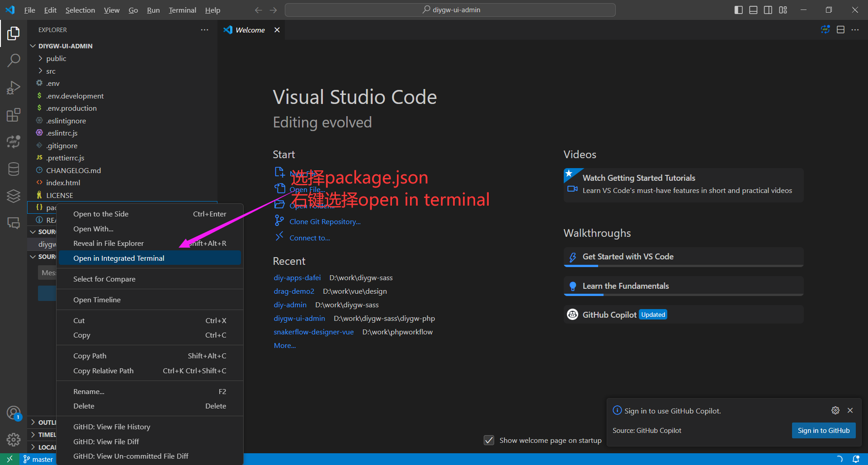Choose Select for Compare
The image size is (868, 465).
coord(150,279)
